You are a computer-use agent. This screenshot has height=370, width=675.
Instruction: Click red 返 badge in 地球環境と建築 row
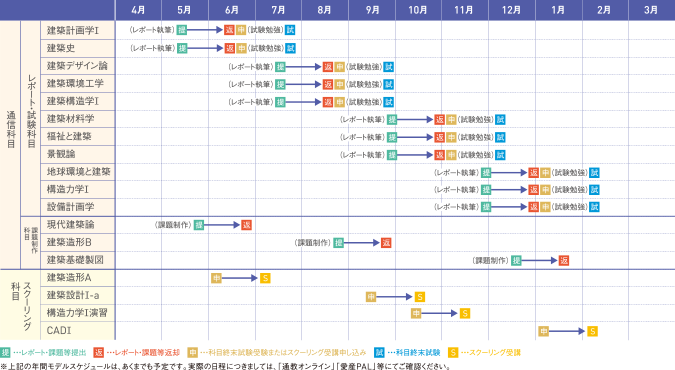(x=534, y=172)
